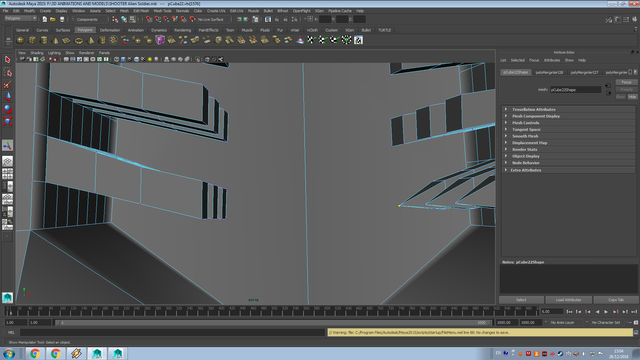Screen dimensions: 640x360
Task: Toggle snap to curve magnet icon
Action: pos(158,19)
